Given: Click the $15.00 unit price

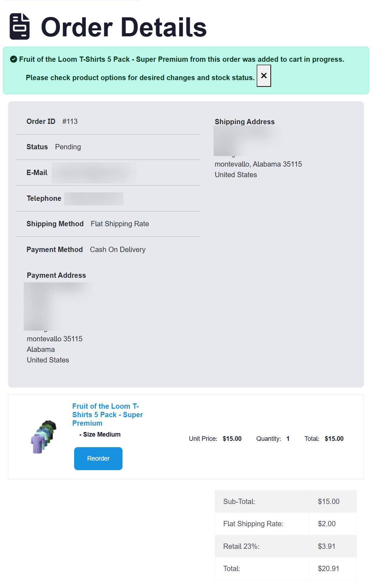Looking at the screenshot, I should click(232, 439).
